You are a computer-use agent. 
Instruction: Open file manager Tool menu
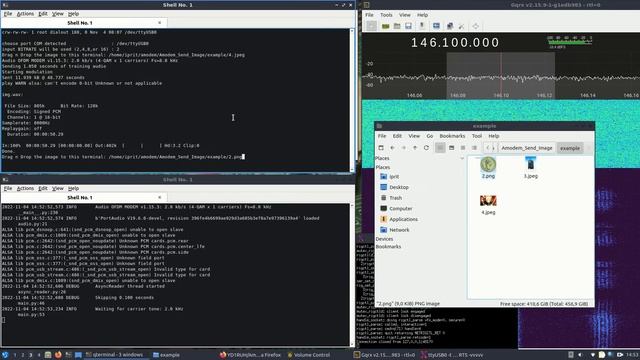(477, 136)
